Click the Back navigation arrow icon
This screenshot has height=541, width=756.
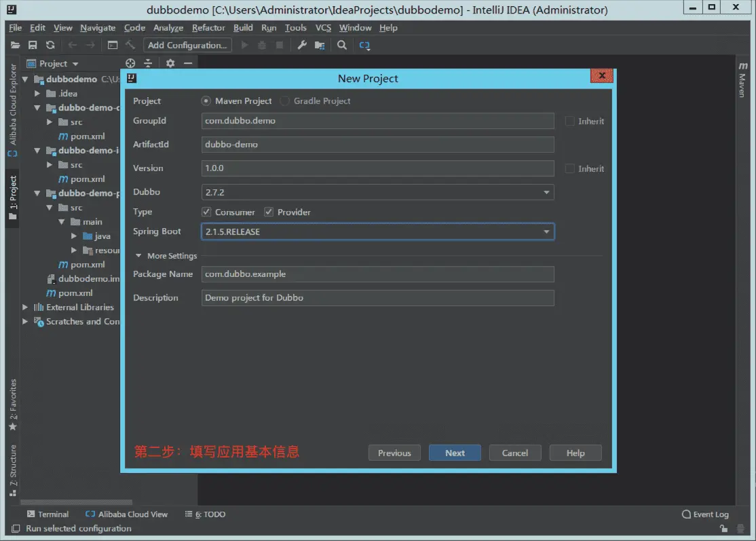73,45
